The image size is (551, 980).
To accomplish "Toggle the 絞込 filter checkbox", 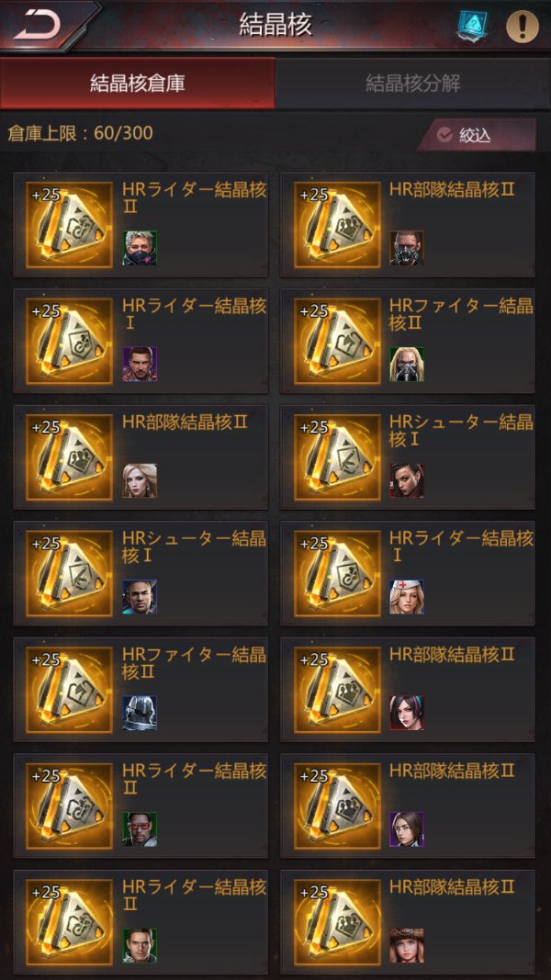I will 444,134.
